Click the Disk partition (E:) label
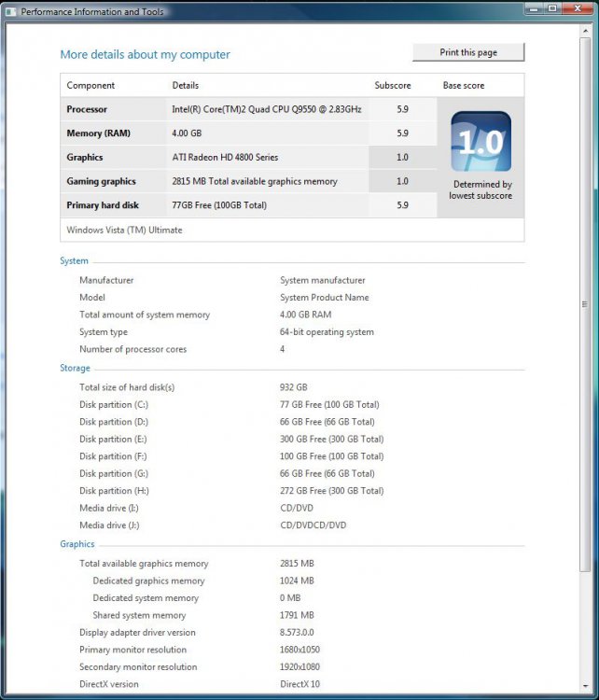Image resolution: width=599 pixels, height=700 pixels. point(113,439)
